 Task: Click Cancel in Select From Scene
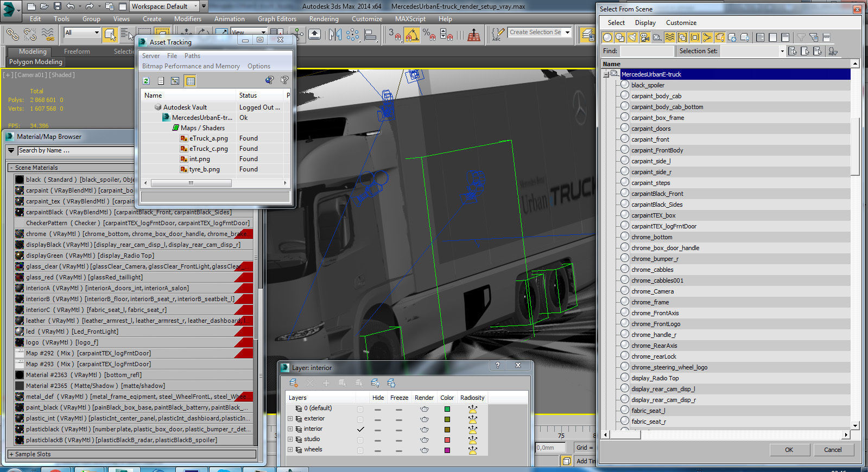tap(833, 450)
